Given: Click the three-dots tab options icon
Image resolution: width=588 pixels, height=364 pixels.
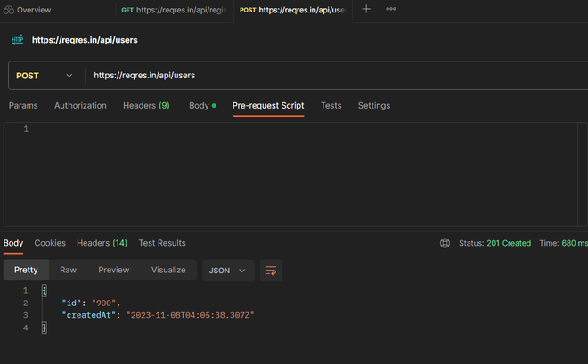Looking at the screenshot, I should (391, 9).
